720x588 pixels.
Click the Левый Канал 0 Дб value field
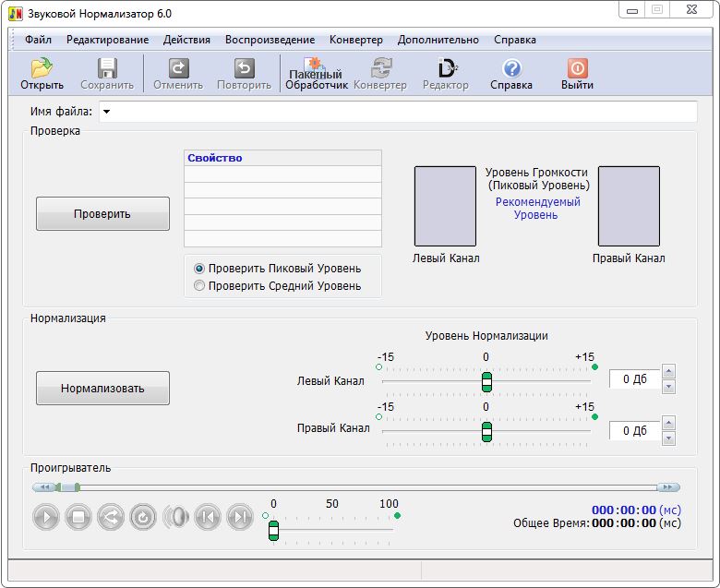634,379
